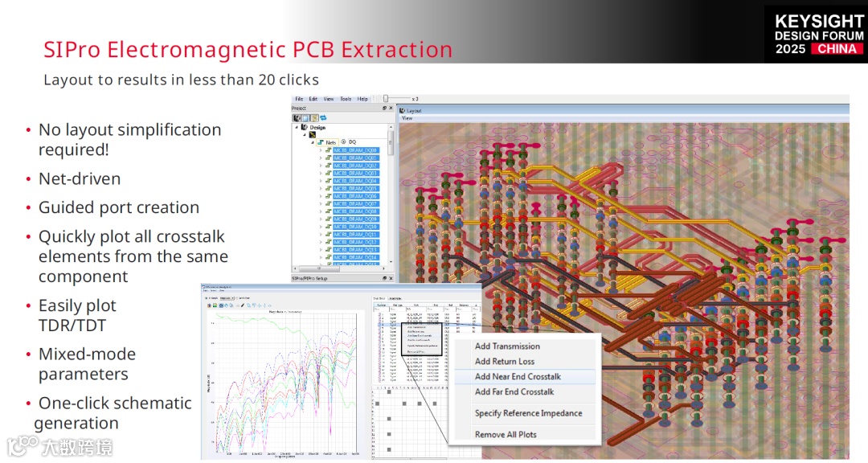
Task: Select net DRAM_DQ01 in tree
Action: (x=356, y=158)
